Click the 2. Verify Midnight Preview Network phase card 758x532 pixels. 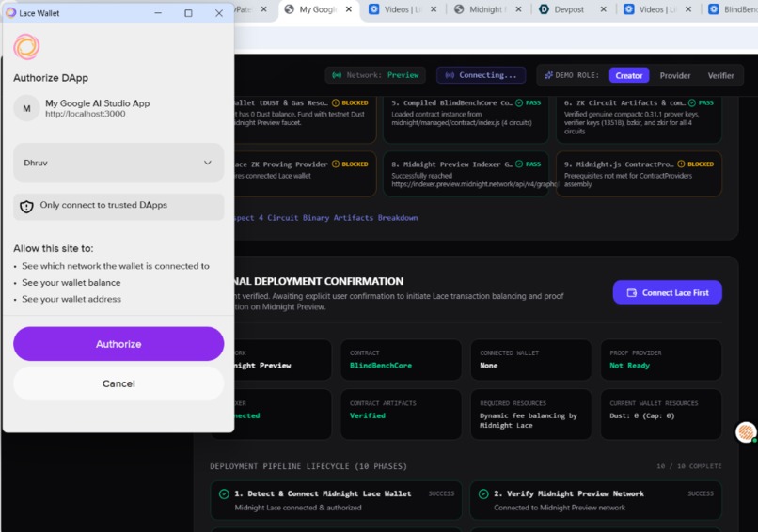(595, 500)
